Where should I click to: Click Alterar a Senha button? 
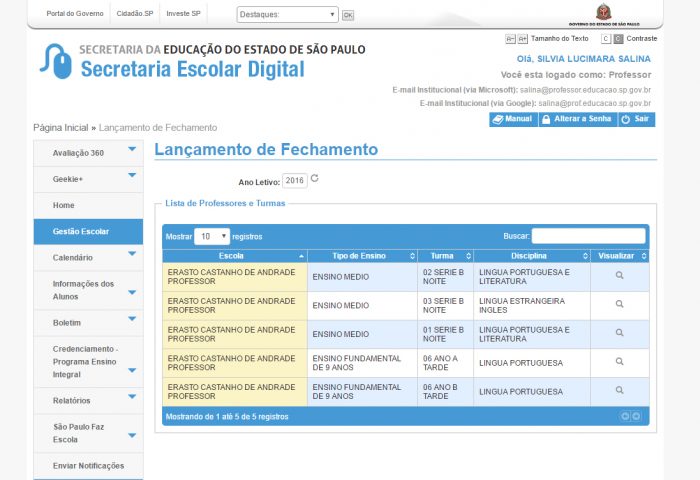(x=578, y=119)
